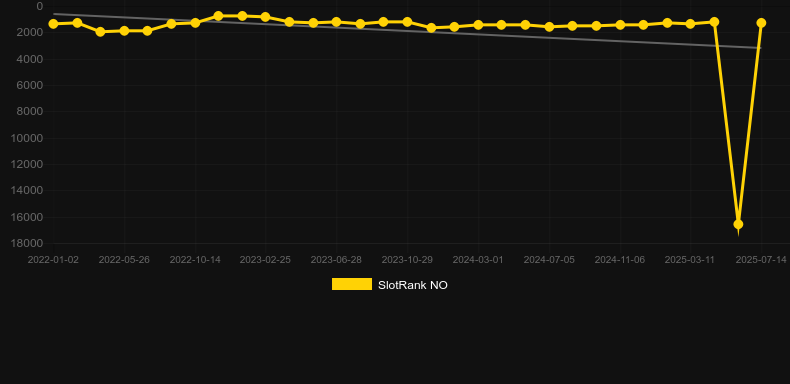Click the gray trend line near 2024-11-06
The image size is (790, 384).
click(x=620, y=41)
